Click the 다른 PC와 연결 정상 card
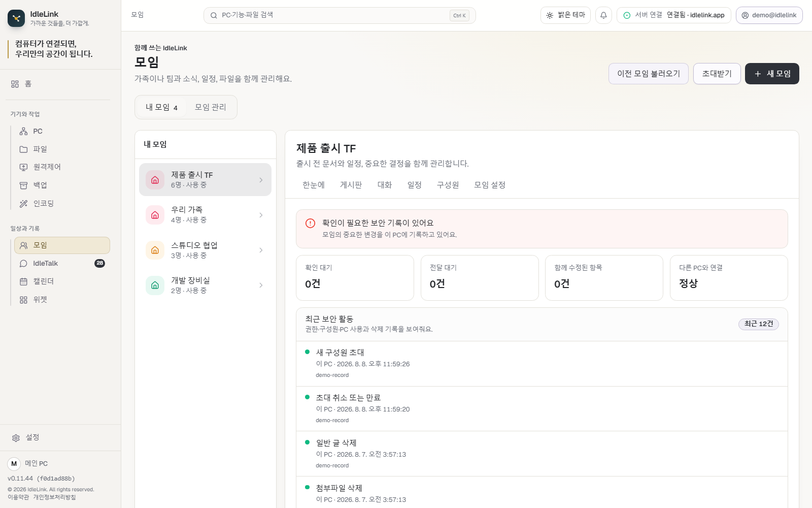Screen dimensions: 812x508 729,278
